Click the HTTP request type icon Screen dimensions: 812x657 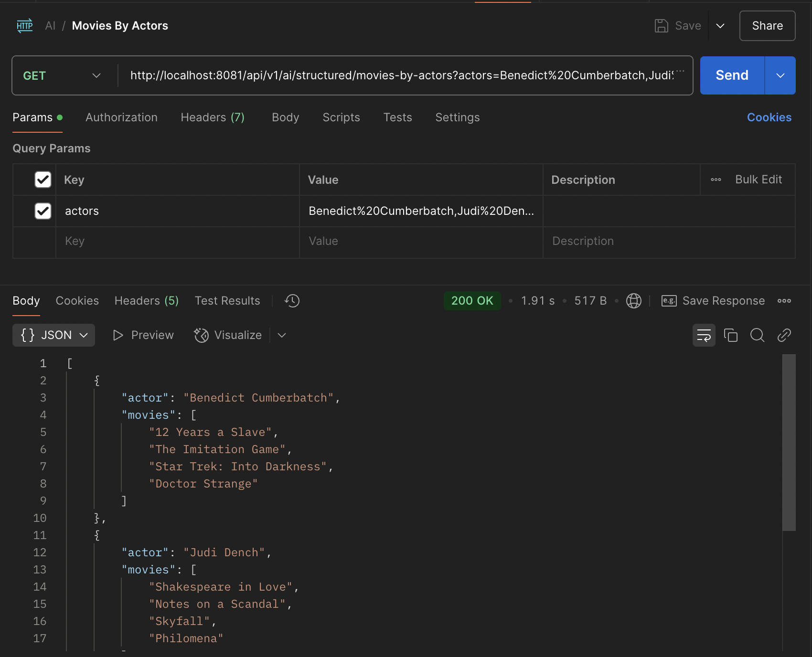click(x=25, y=26)
